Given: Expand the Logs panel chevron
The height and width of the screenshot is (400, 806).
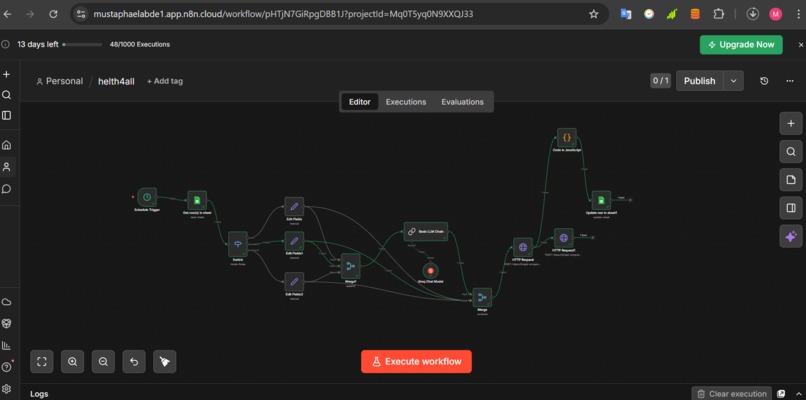Looking at the screenshot, I should pos(799,394).
